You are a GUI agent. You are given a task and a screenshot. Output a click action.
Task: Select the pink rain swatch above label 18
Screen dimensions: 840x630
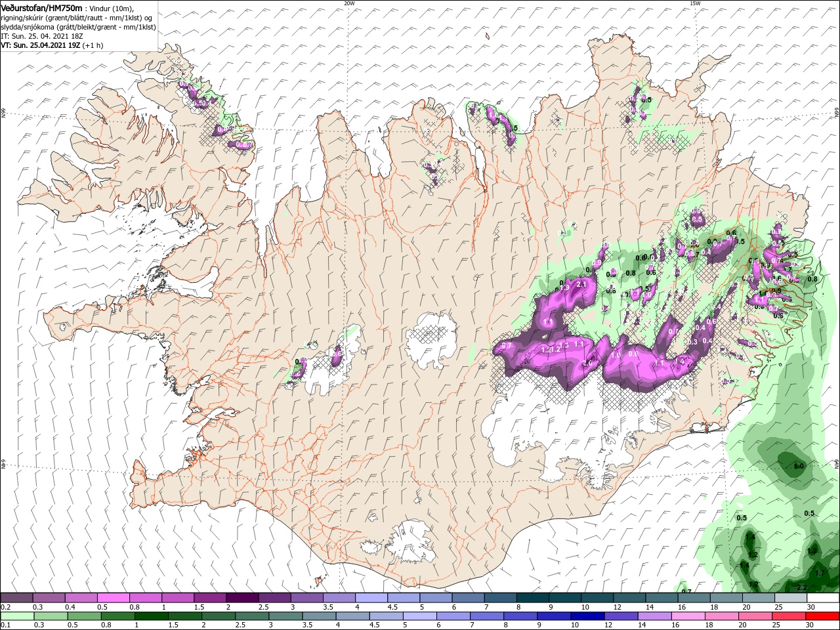click(x=722, y=616)
